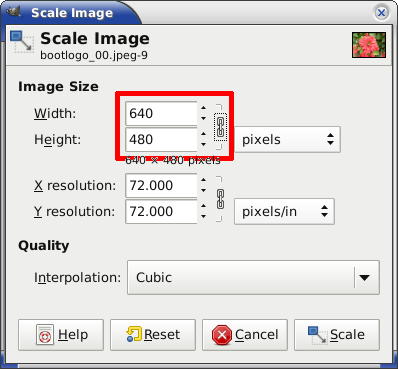The width and height of the screenshot is (398, 369).
Task: Click the Width input field
Action: click(161, 114)
